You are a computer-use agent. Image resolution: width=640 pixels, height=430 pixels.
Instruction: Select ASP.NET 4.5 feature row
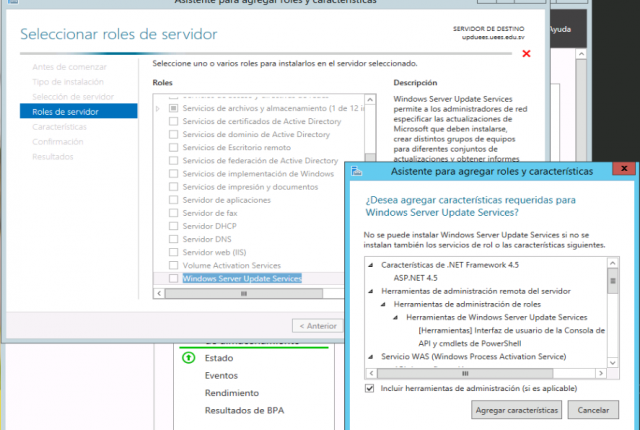tap(416, 278)
